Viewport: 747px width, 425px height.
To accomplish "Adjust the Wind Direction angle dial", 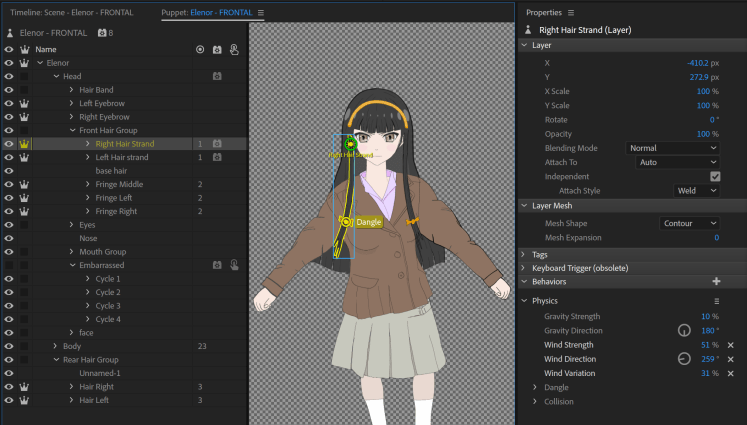I will [x=685, y=359].
